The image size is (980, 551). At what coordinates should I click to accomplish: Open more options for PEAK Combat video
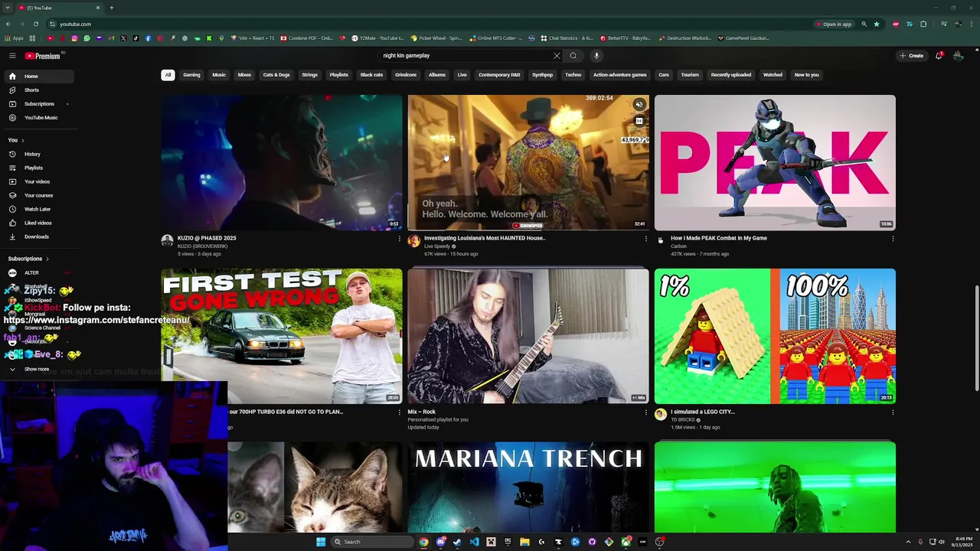(892, 239)
